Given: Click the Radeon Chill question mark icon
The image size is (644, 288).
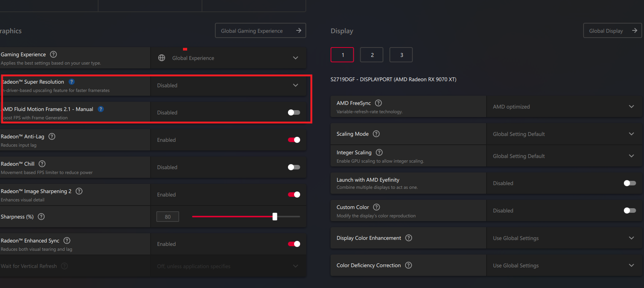Looking at the screenshot, I should [x=42, y=164].
